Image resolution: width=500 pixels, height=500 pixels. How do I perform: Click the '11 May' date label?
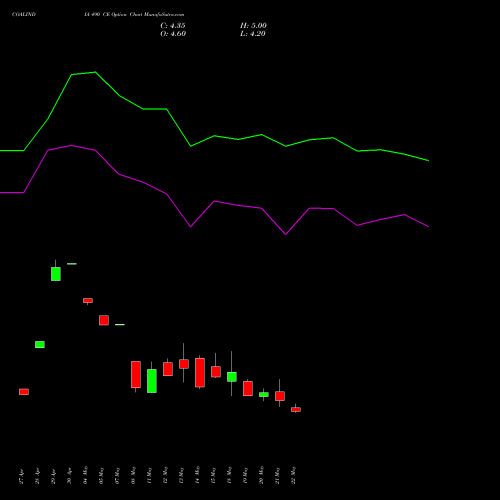[x=149, y=475]
